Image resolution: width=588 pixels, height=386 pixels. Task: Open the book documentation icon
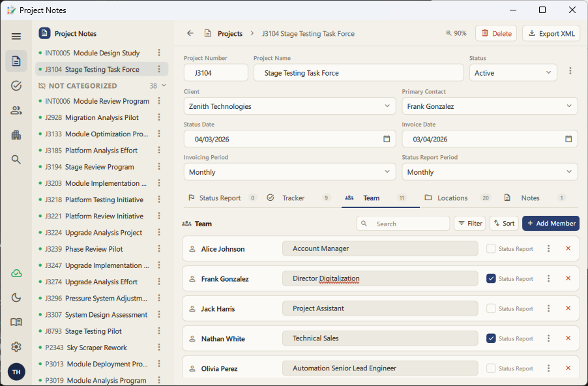(x=16, y=322)
